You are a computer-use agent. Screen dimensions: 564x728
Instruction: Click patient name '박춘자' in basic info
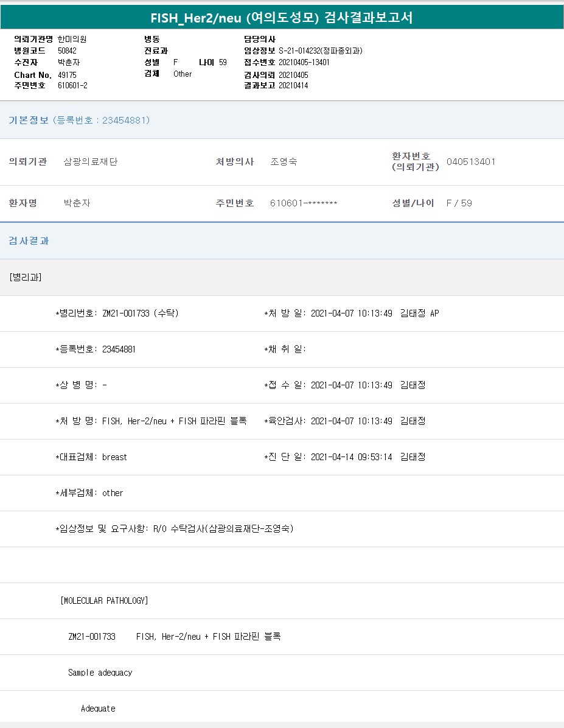pos(77,203)
